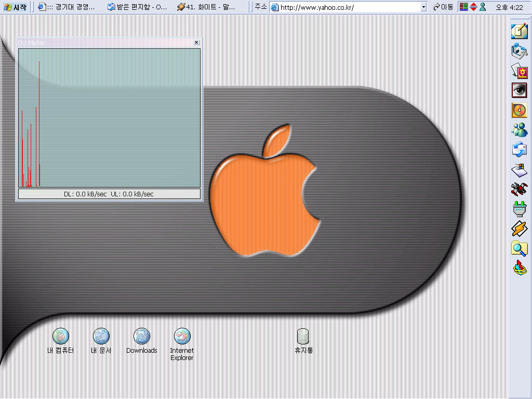Click the green plug icon
Viewport: 532px width, 399px height.
pos(519,209)
